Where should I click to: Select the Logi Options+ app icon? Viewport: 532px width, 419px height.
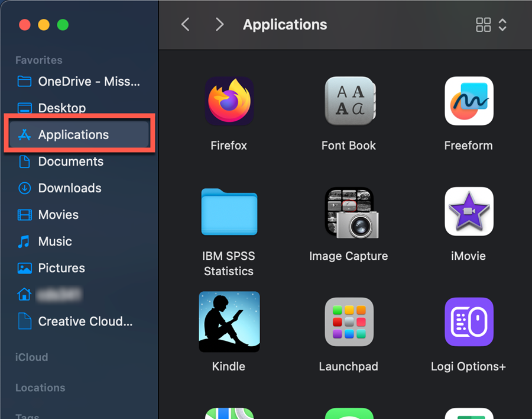pyautogui.click(x=469, y=322)
